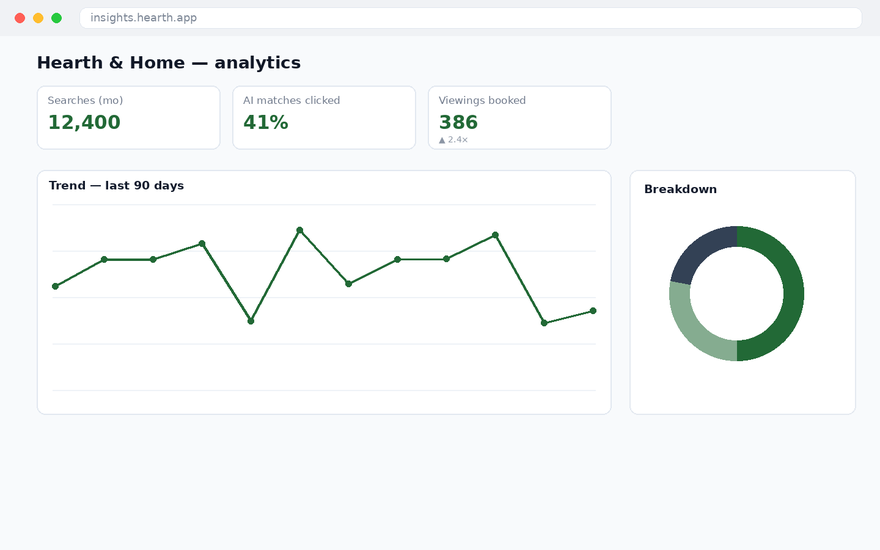Screen dimensions: 880x550
Task: Open the Searches (mo) stat card
Action: pyautogui.click(x=129, y=118)
